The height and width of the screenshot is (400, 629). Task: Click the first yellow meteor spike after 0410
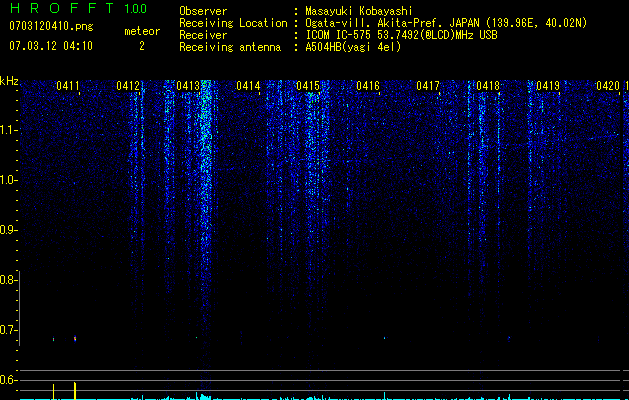click(x=53, y=392)
